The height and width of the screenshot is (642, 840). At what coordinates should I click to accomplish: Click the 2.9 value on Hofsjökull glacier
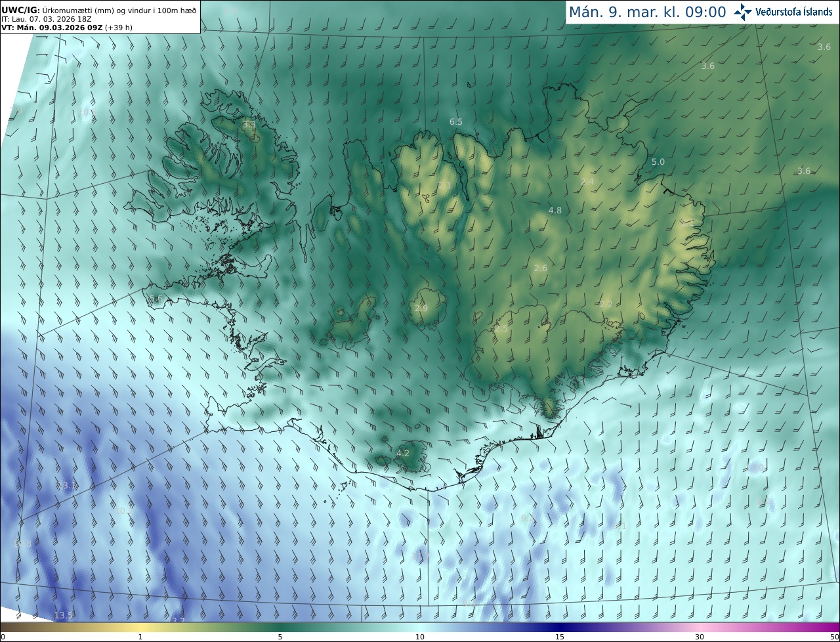point(421,308)
